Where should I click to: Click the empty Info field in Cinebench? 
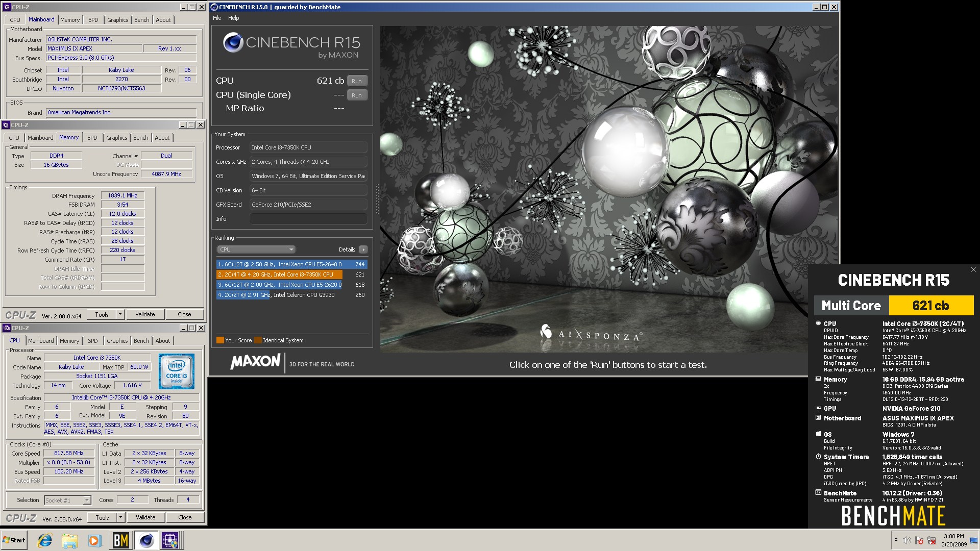click(308, 219)
